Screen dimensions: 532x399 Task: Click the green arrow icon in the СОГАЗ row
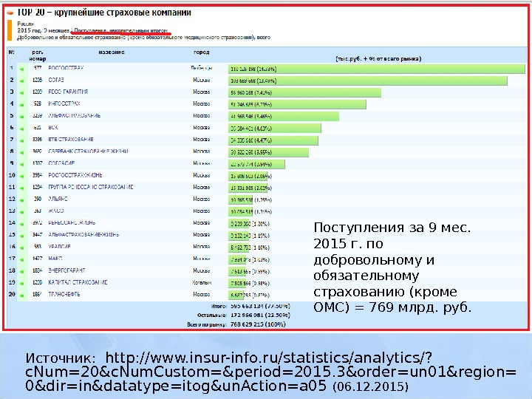[x=22, y=81]
